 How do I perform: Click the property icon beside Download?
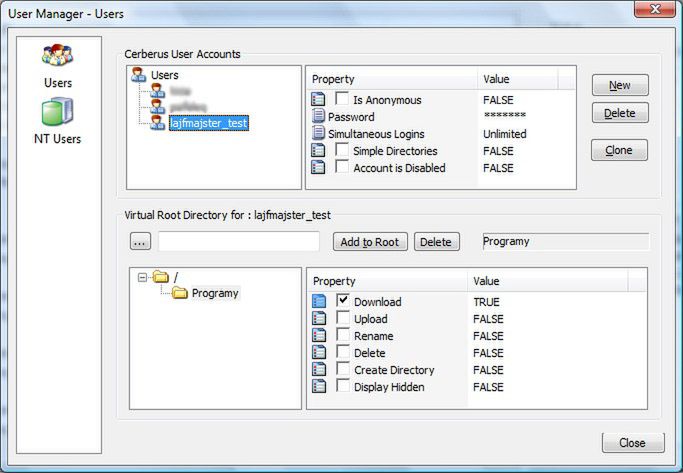point(319,301)
